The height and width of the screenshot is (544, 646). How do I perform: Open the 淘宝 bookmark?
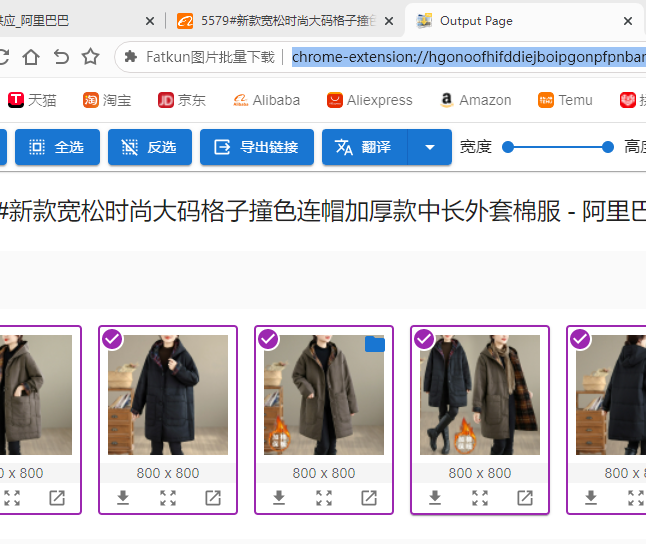(x=107, y=100)
